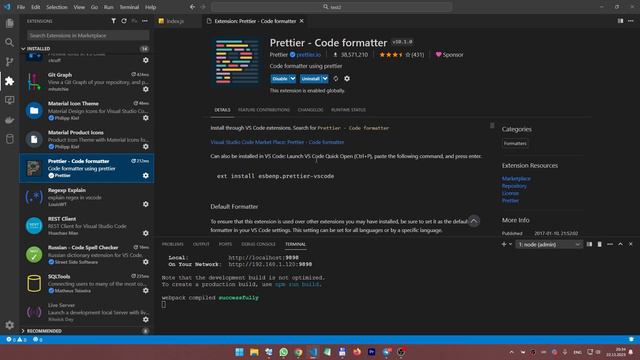Go back with the navigation arrow
Image resolution: width=640 pixels, height=360 pixels.
(x=192, y=7)
